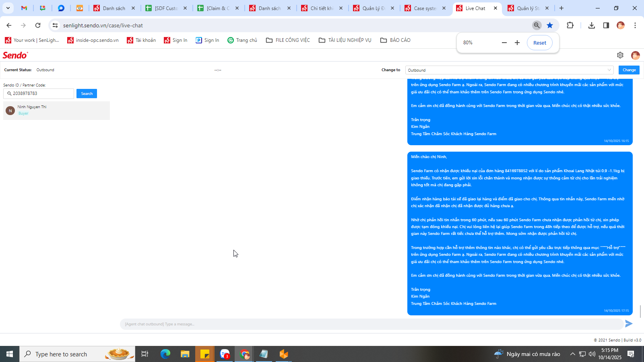Send the chat message with the paper-plane icon
Viewport: 644px width, 362px height.
(629, 324)
